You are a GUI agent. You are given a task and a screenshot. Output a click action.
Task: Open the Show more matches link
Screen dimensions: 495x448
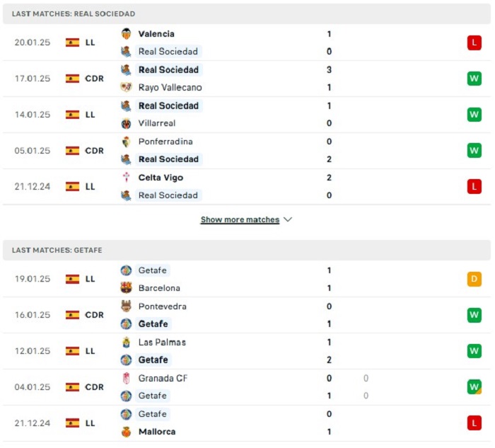240,219
